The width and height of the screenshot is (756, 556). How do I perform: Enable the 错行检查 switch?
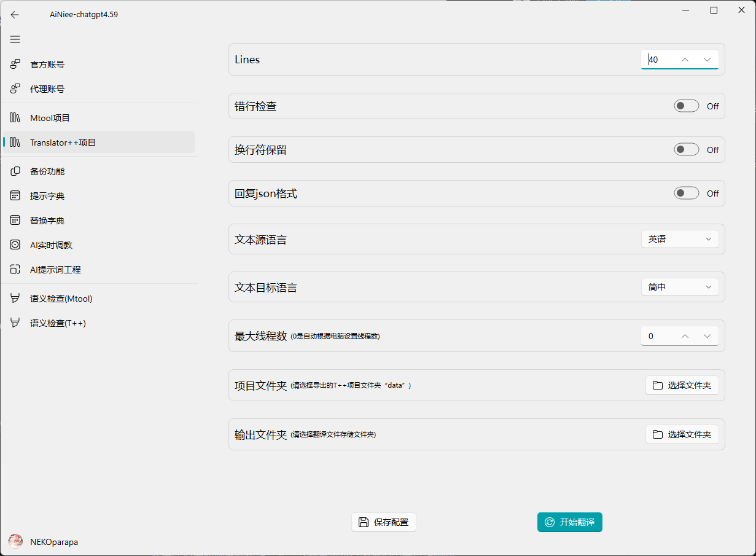tap(687, 106)
